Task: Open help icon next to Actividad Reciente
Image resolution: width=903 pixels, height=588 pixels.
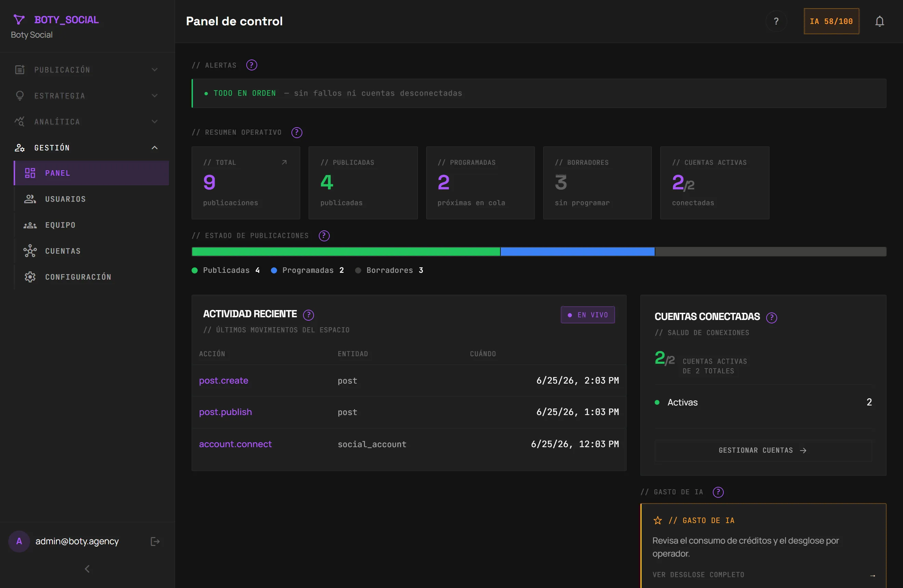Action: click(x=309, y=315)
